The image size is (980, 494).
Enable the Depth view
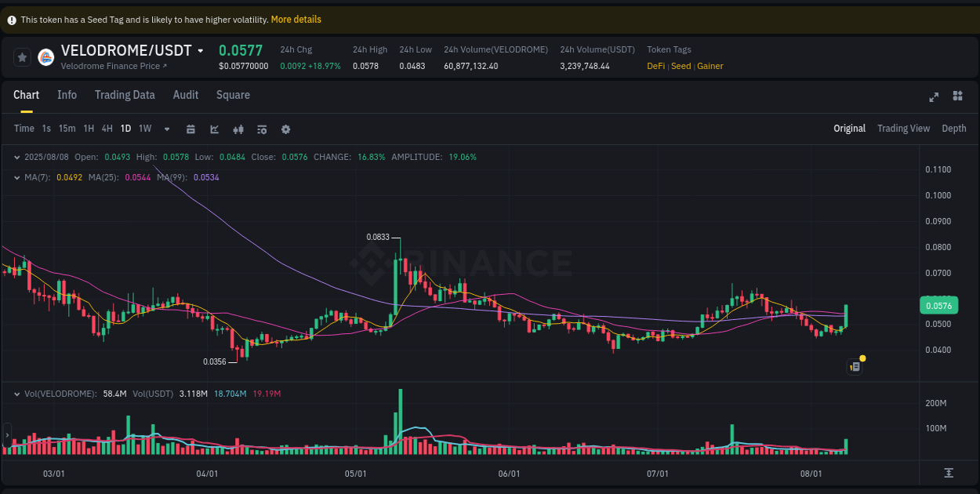[x=954, y=128]
